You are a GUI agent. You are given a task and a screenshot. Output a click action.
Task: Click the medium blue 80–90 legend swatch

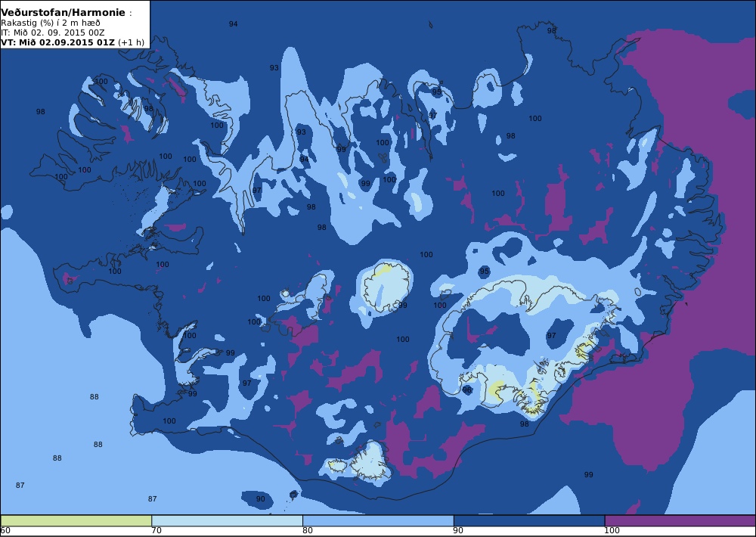pos(378,520)
